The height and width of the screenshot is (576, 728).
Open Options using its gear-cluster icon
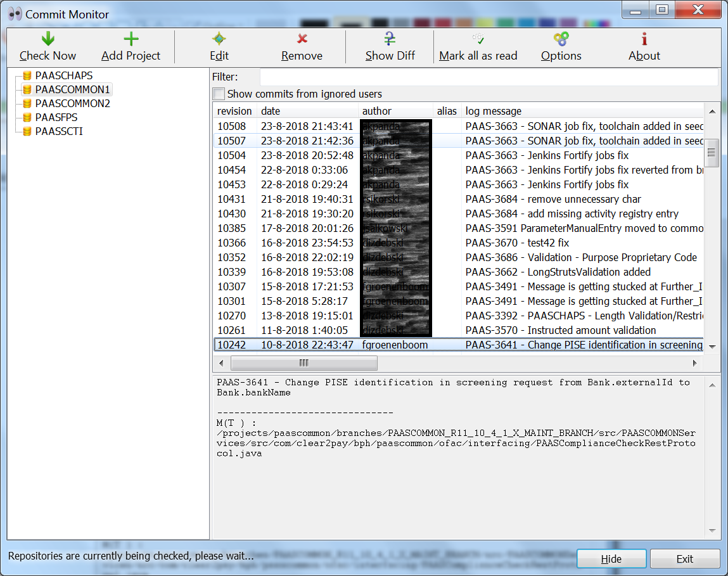click(560, 39)
